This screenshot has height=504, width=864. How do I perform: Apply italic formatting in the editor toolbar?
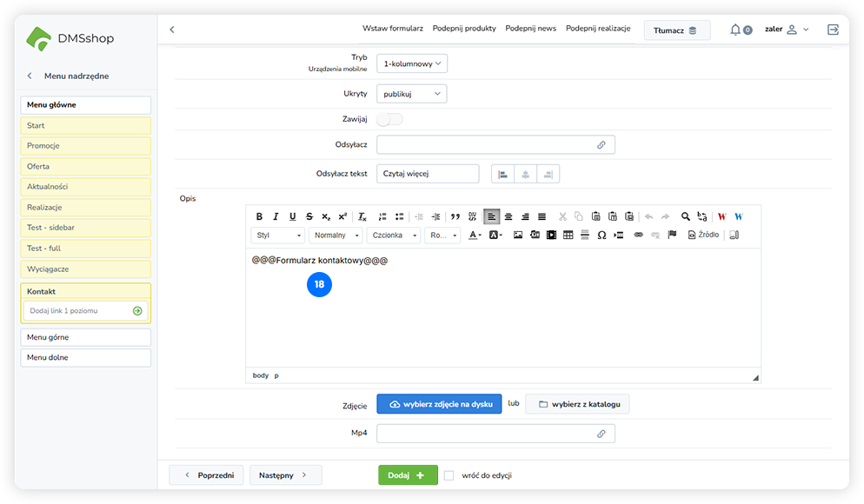point(276,216)
